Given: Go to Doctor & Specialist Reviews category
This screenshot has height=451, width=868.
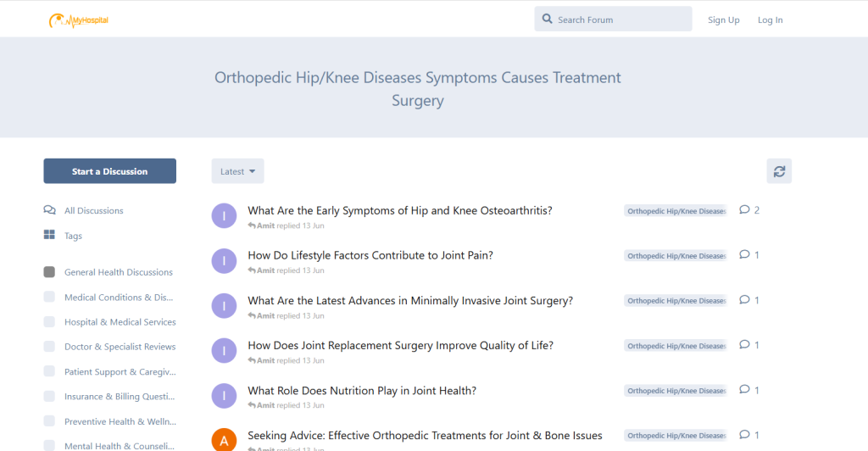Looking at the screenshot, I should coord(120,347).
